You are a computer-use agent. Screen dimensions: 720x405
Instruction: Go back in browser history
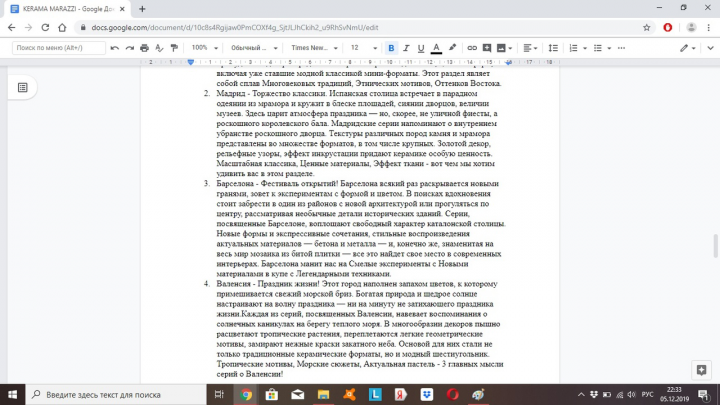11,28
